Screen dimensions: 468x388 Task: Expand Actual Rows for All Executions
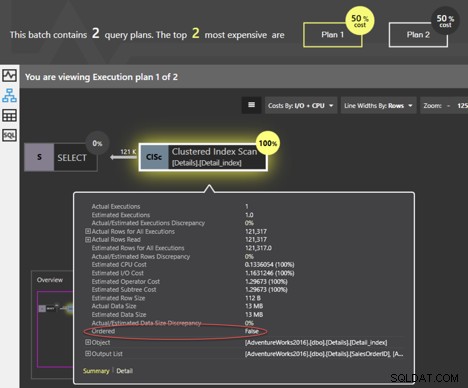(x=88, y=231)
